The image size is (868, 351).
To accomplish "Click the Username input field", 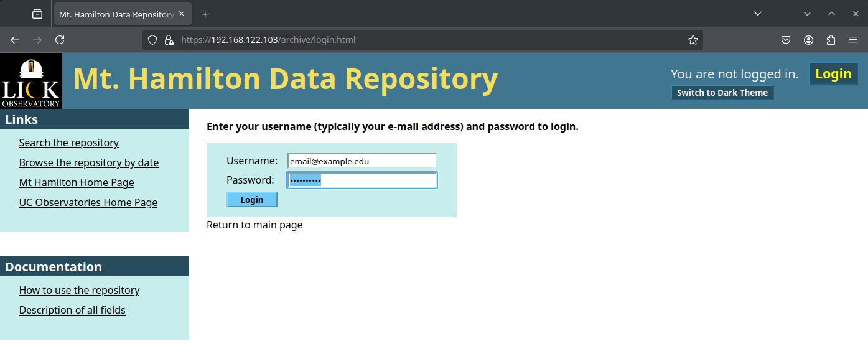I will [x=362, y=161].
